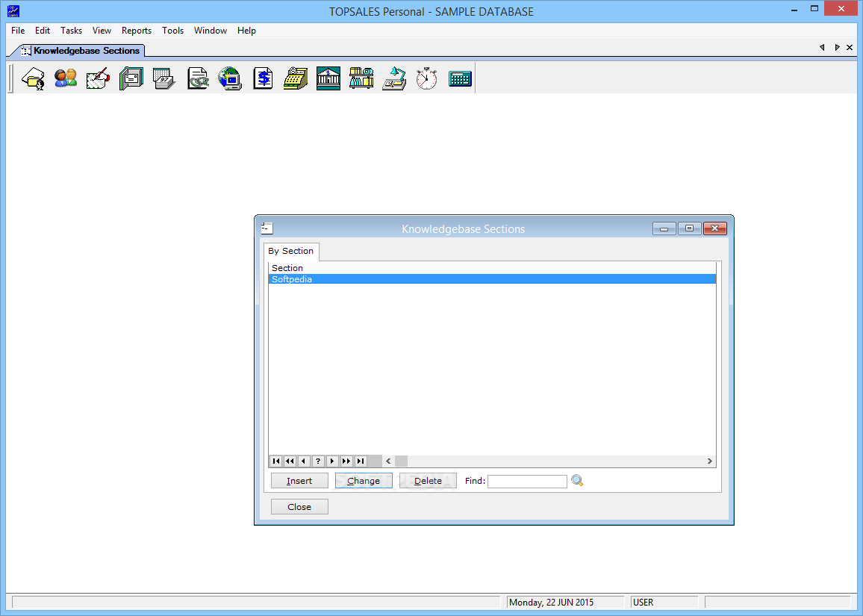The image size is (863, 616).
Task: Click the hand writing note icon
Action: tap(98, 78)
